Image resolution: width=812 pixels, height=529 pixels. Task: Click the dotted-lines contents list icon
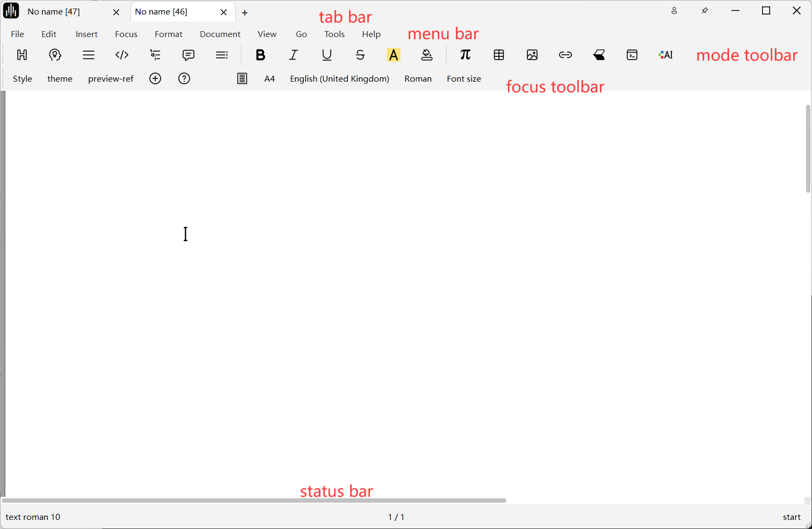222,55
